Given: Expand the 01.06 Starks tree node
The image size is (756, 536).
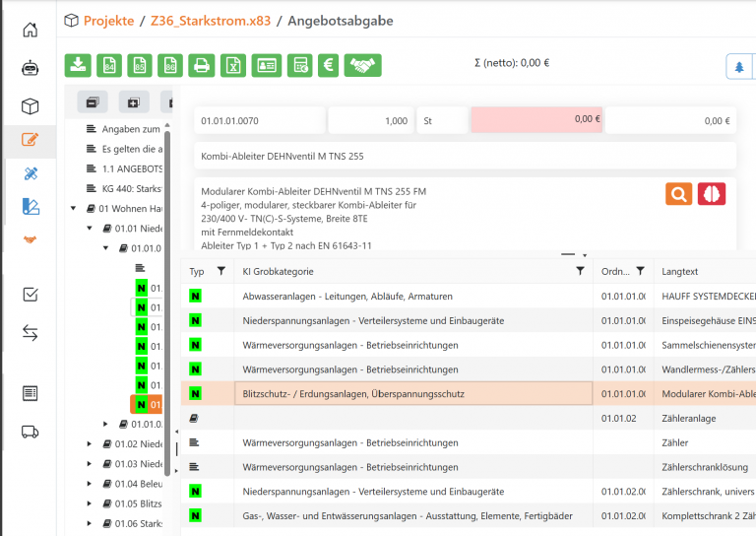Looking at the screenshot, I should [91, 523].
